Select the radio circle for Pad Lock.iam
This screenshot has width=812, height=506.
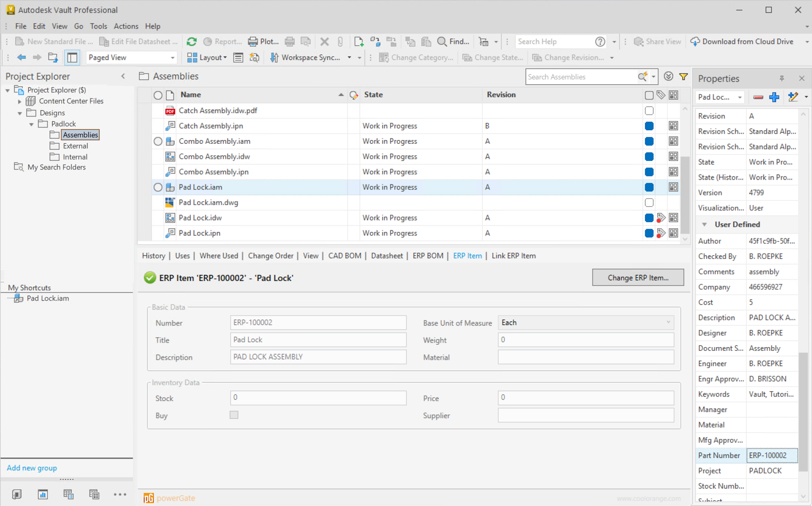pos(158,187)
